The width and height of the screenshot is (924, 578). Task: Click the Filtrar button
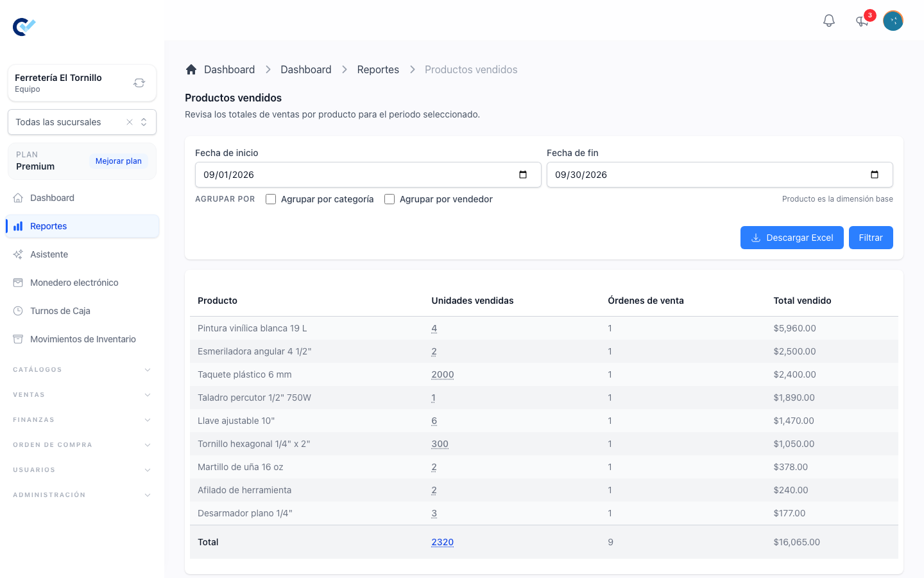871,238
